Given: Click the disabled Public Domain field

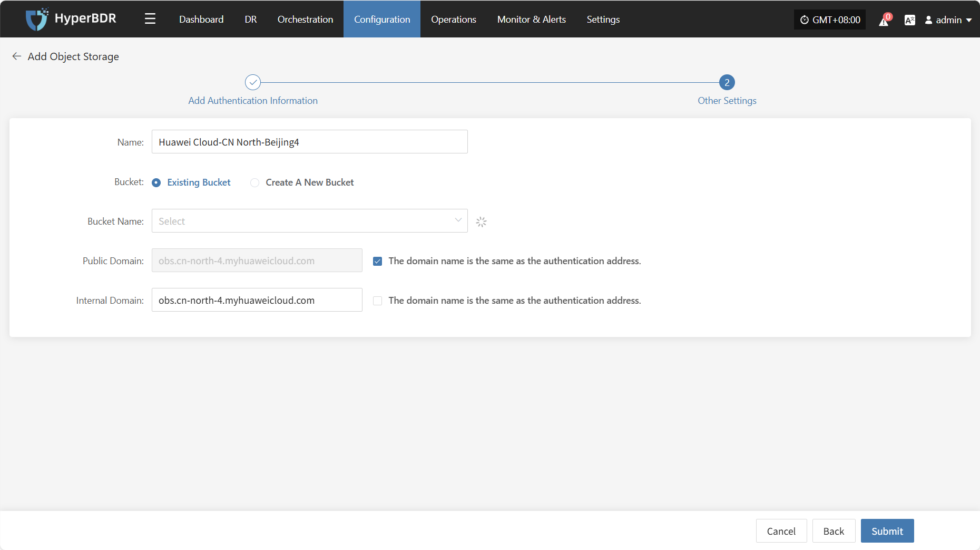Looking at the screenshot, I should 257,260.
